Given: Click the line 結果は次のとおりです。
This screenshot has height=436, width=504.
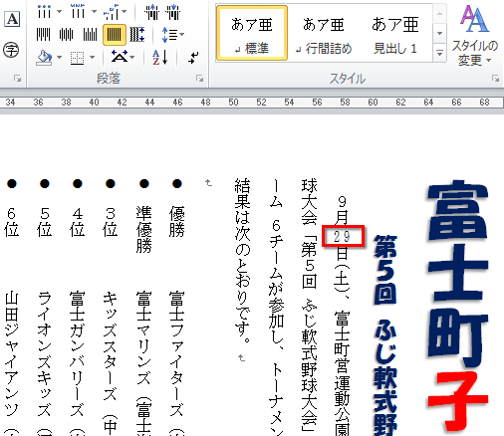Looking at the screenshot, I should pyautogui.click(x=242, y=262).
